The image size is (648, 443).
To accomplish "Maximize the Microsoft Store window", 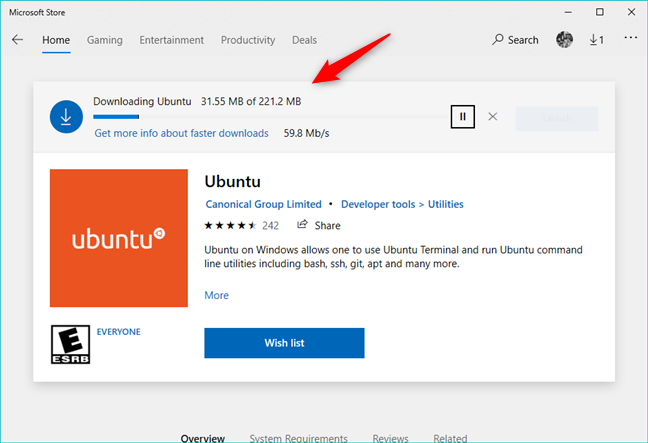I will [600, 12].
